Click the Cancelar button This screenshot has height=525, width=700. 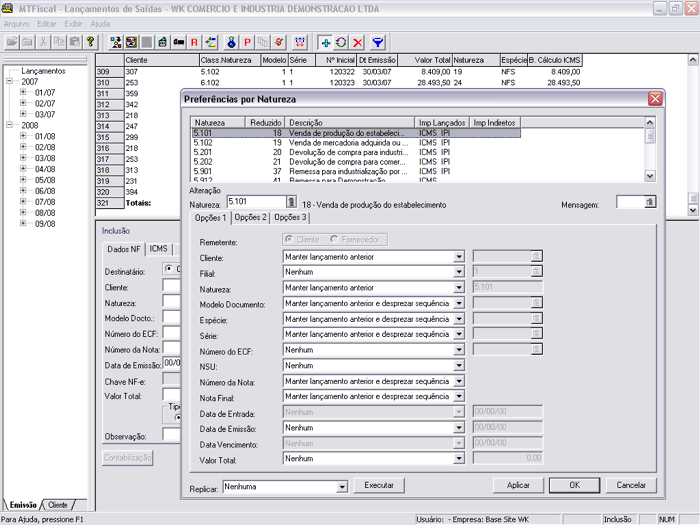point(630,485)
